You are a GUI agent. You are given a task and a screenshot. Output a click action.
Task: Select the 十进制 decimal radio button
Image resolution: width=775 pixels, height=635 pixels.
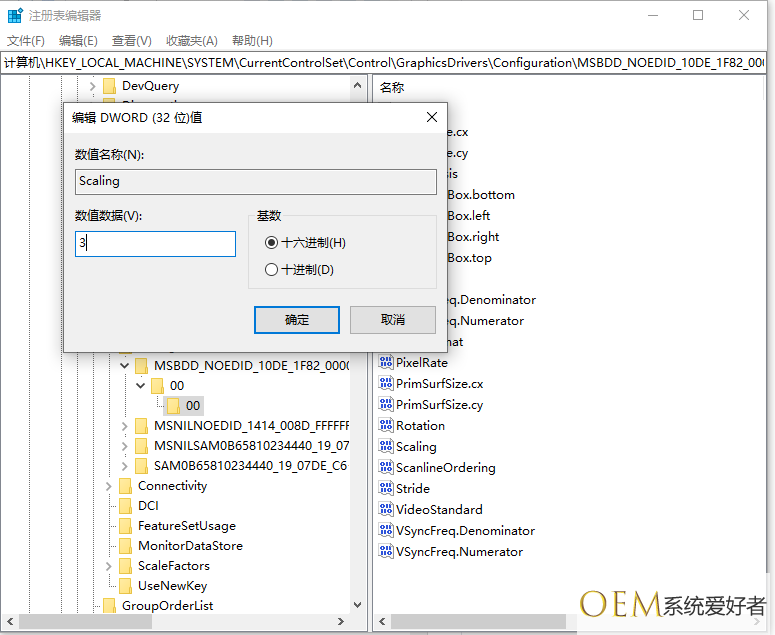click(x=271, y=270)
